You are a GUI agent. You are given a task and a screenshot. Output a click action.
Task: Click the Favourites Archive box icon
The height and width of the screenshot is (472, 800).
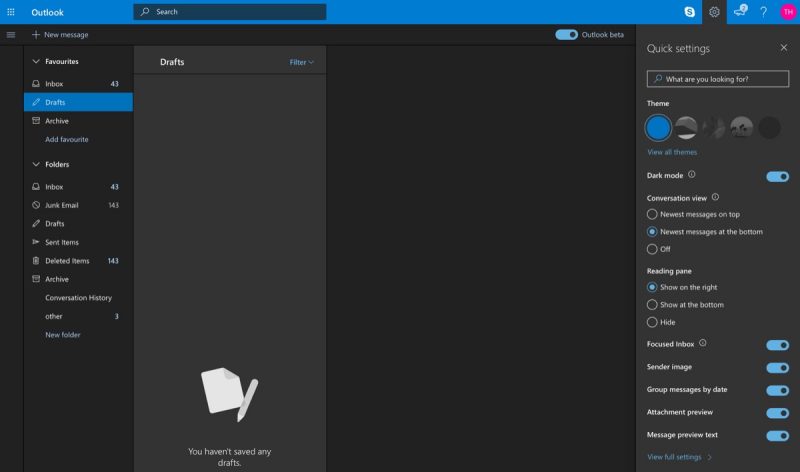coord(36,121)
